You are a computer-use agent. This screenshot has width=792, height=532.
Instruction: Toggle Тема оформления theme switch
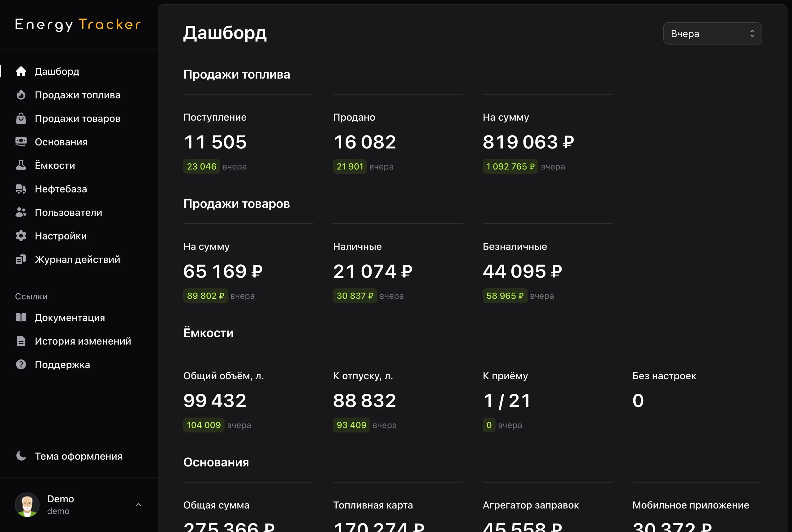79,456
